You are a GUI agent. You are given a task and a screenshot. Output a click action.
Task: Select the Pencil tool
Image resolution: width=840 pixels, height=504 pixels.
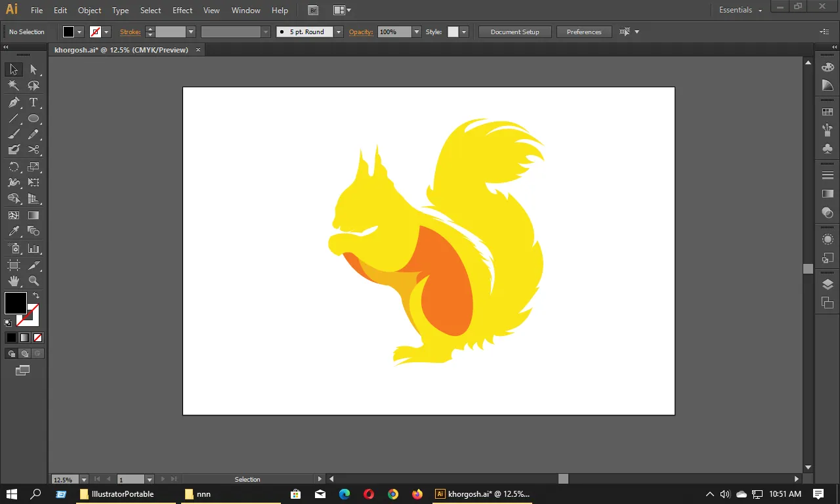pos(33,135)
